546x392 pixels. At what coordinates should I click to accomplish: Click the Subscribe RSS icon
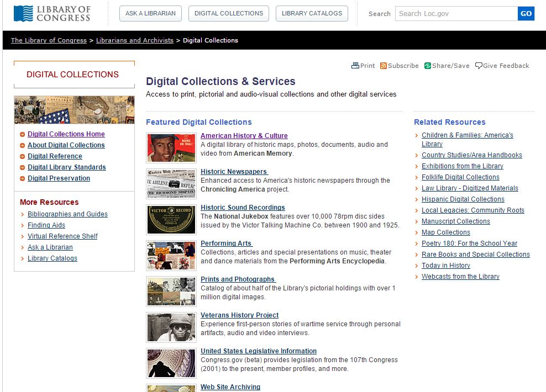(384, 66)
